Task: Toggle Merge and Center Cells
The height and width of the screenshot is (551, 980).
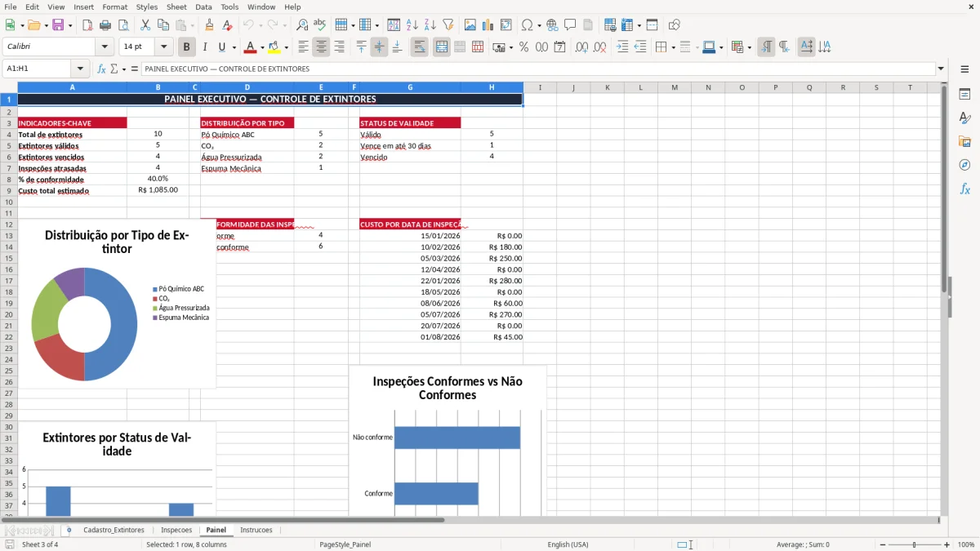Action: pyautogui.click(x=441, y=47)
